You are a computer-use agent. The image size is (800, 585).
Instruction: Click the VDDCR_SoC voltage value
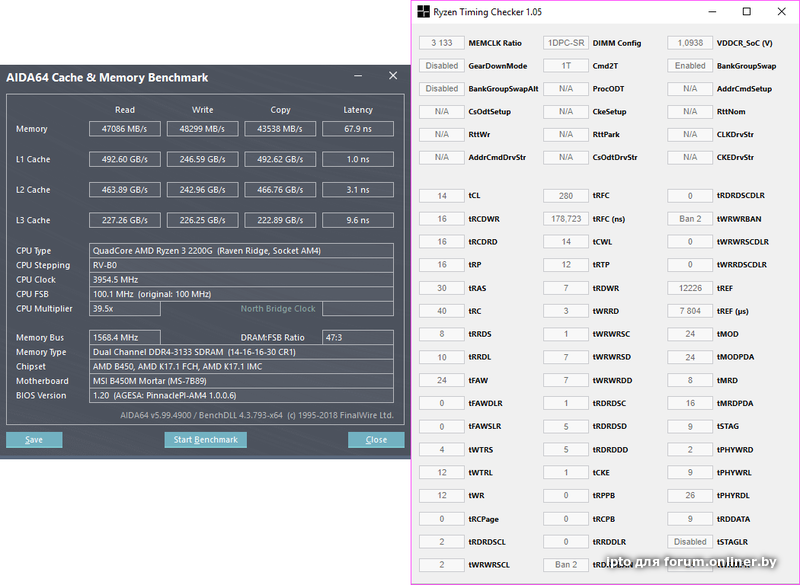(690, 43)
